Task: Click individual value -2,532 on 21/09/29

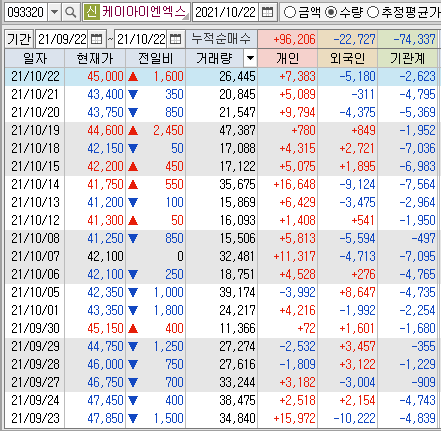Action: click(297, 347)
